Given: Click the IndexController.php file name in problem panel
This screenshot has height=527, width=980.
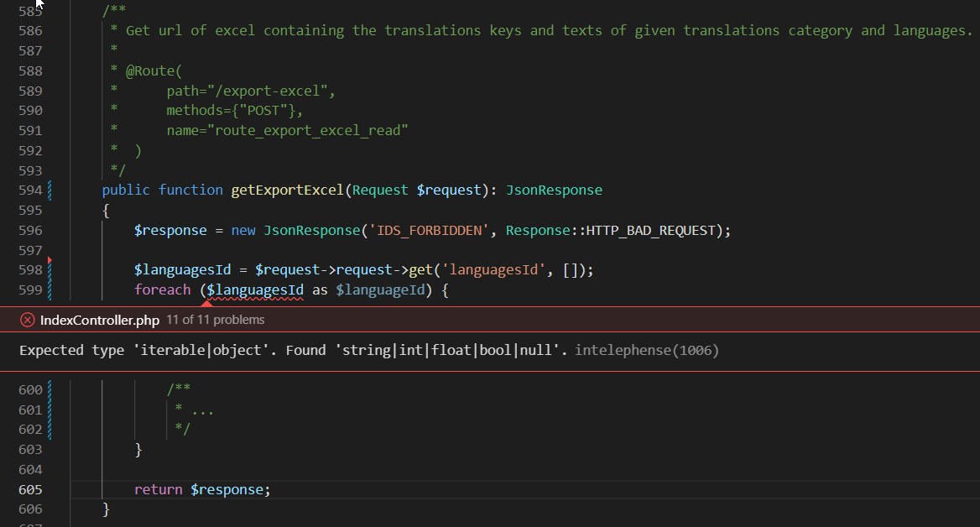Looking at the screenshot, I should 99,320.
